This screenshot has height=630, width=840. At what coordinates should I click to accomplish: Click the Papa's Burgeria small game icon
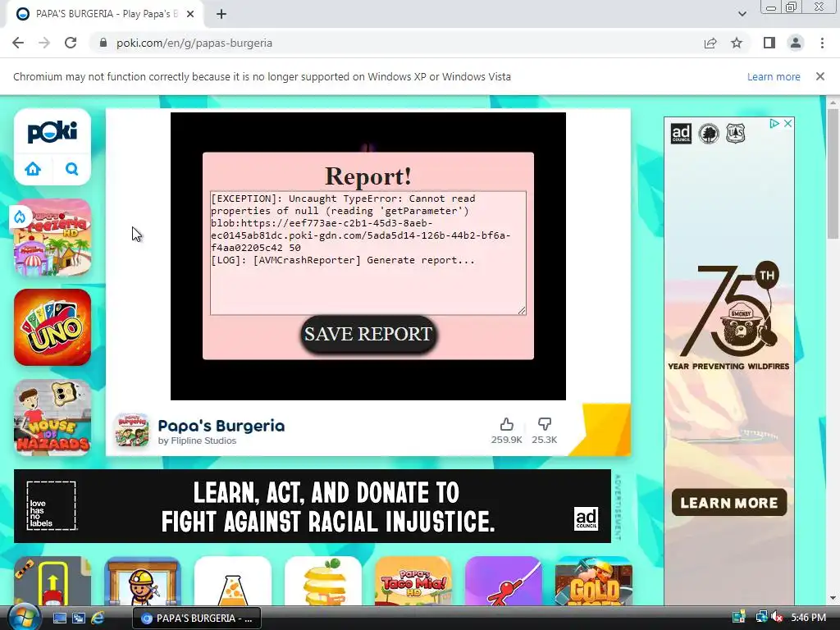pyautogui.click(x=132, y=430)
